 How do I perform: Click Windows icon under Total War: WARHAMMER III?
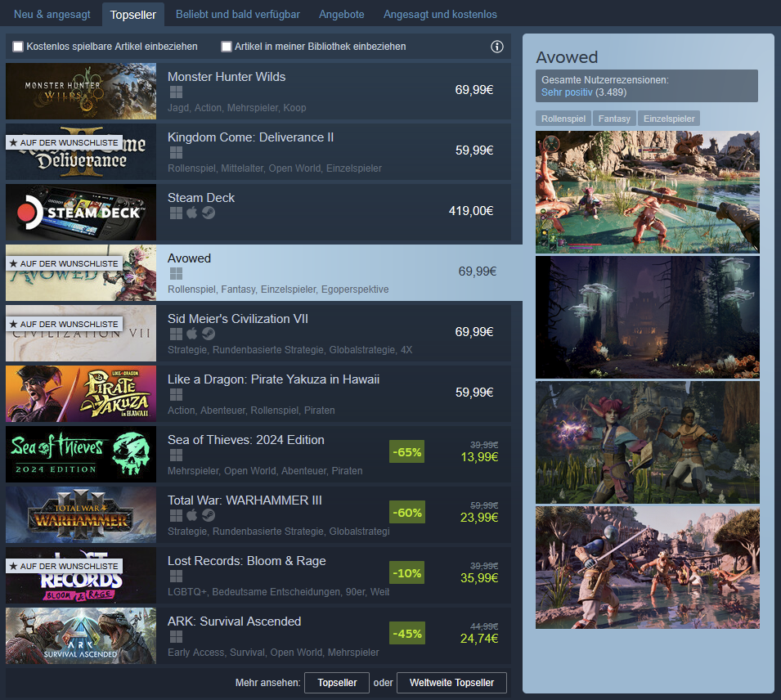(176, 515)
